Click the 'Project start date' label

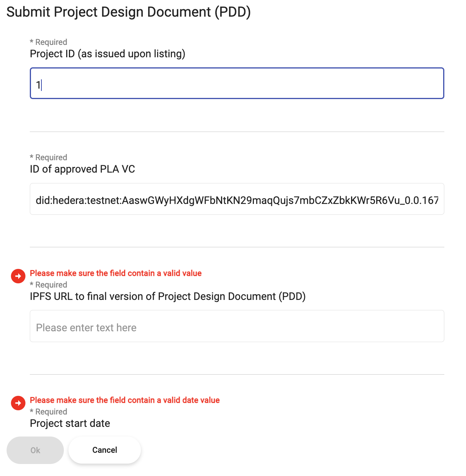[70, 423]
